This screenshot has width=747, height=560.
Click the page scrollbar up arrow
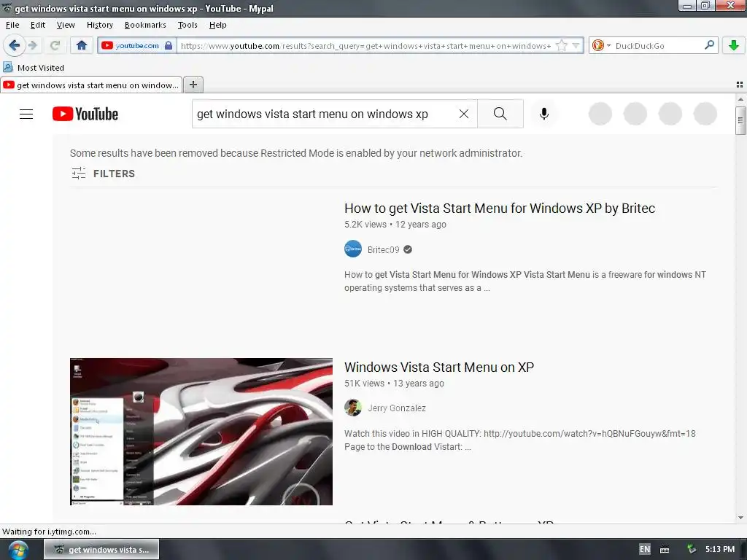[740, 99]
